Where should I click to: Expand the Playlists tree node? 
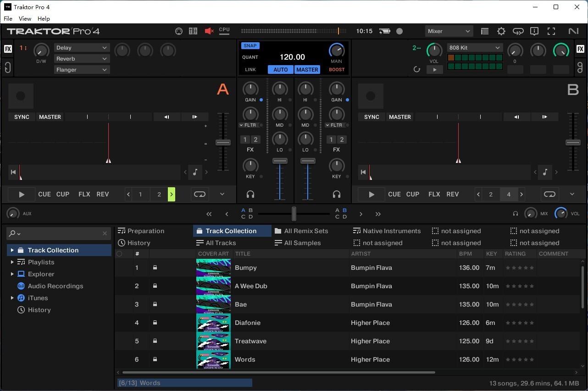[12, 262]
